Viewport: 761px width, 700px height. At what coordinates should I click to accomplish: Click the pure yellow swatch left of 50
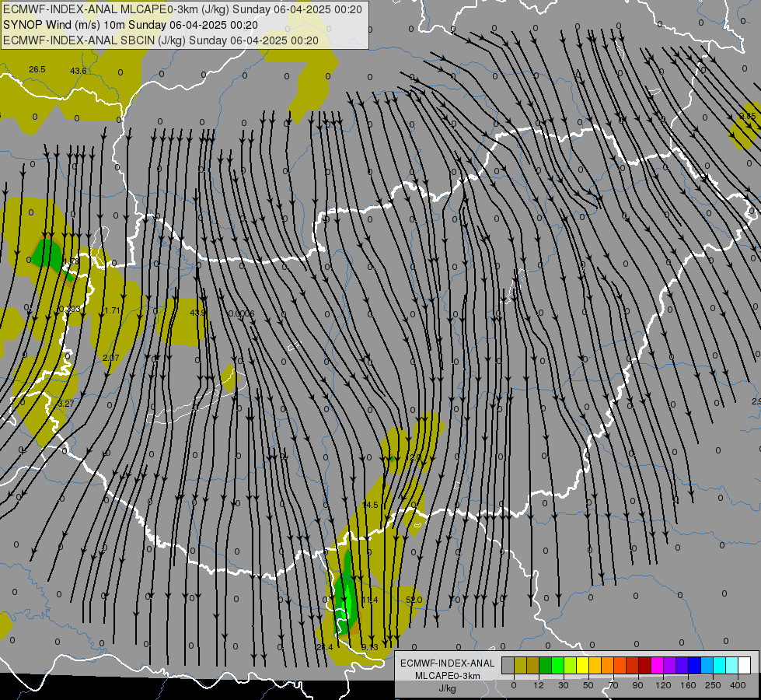pos(582,666)
